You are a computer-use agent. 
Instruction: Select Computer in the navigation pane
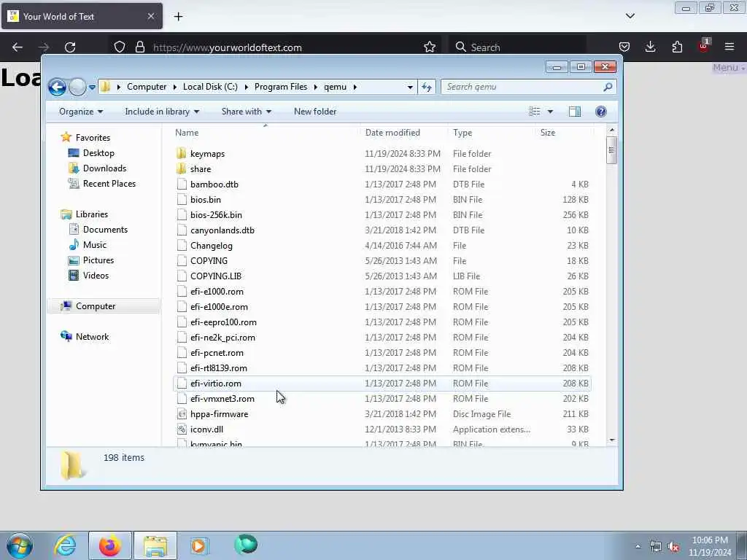pyautogui.click(x=96, y=306)
